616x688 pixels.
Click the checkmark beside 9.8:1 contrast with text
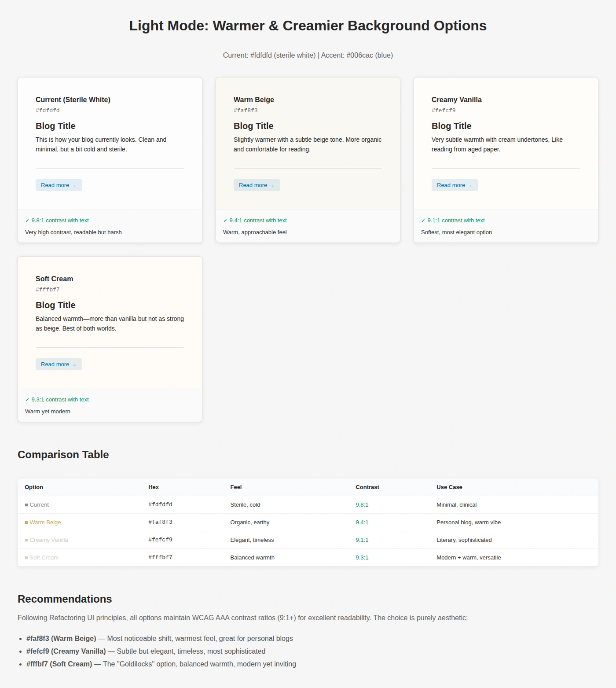pos(27,221)
